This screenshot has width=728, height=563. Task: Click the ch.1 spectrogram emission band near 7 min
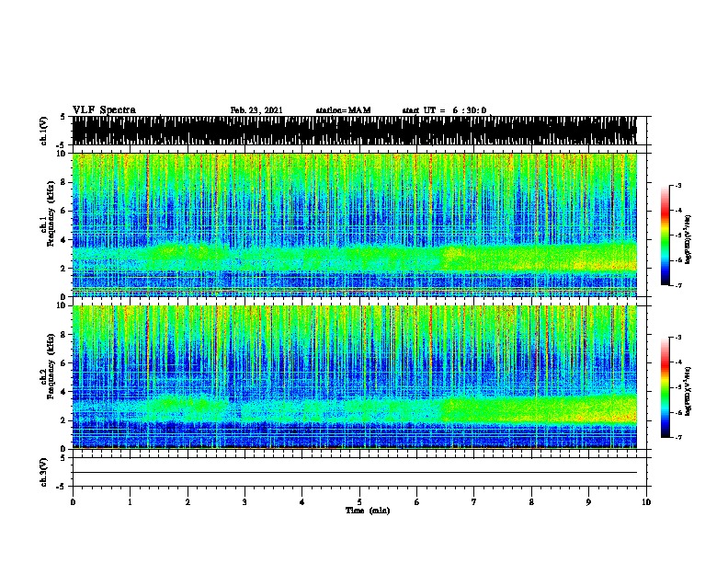point(473,259)
